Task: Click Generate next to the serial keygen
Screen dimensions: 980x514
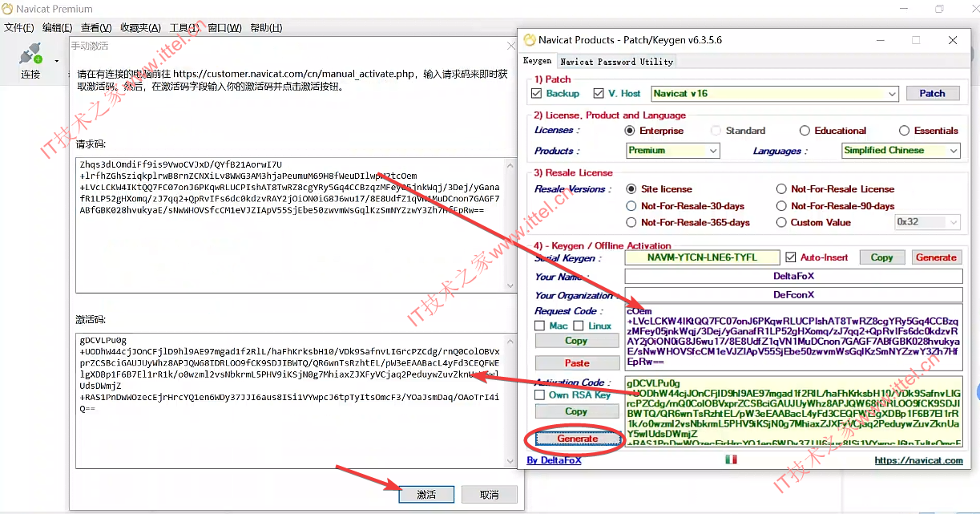Action: tap(936, 257)
